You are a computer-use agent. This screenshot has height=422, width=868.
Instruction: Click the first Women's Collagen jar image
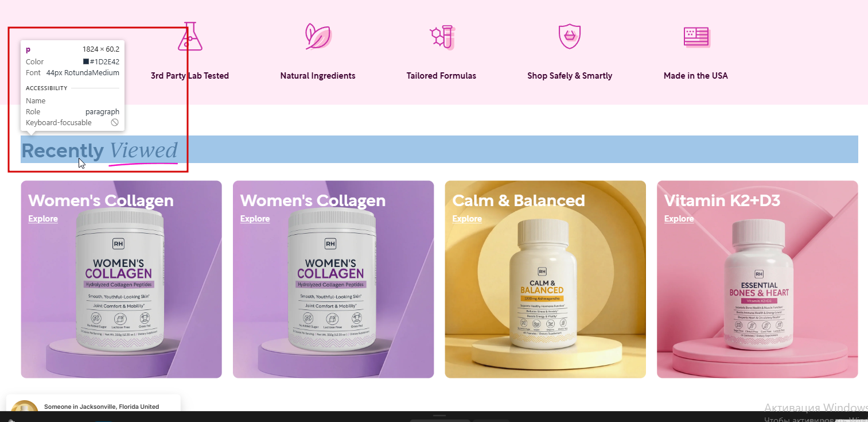point(120,280)
